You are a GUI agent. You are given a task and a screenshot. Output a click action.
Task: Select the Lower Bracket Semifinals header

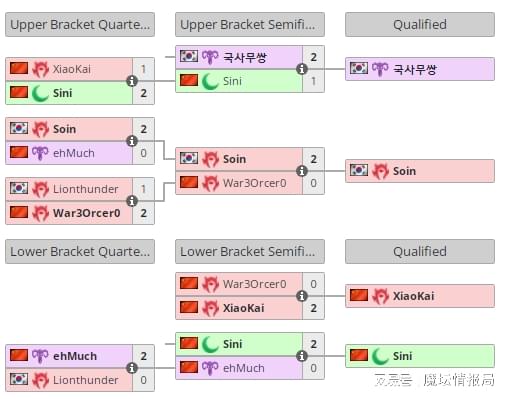point(250,252)
